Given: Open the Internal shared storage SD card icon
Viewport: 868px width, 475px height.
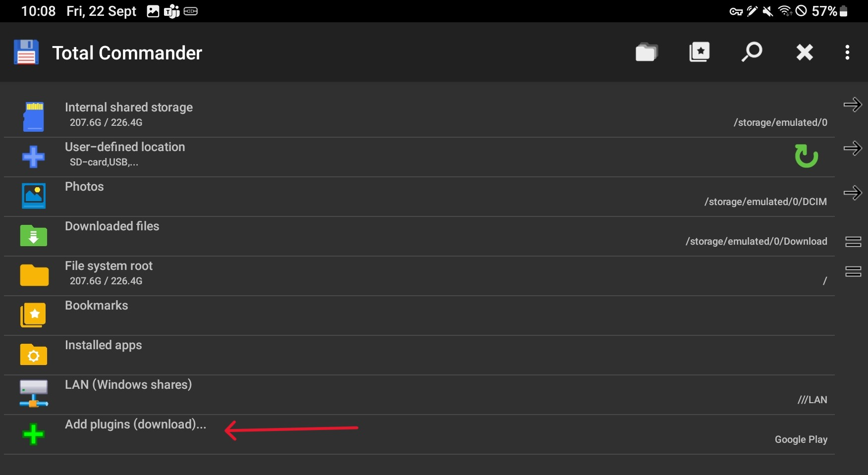Looking at the screenshot, I should [x=34, y=117].
